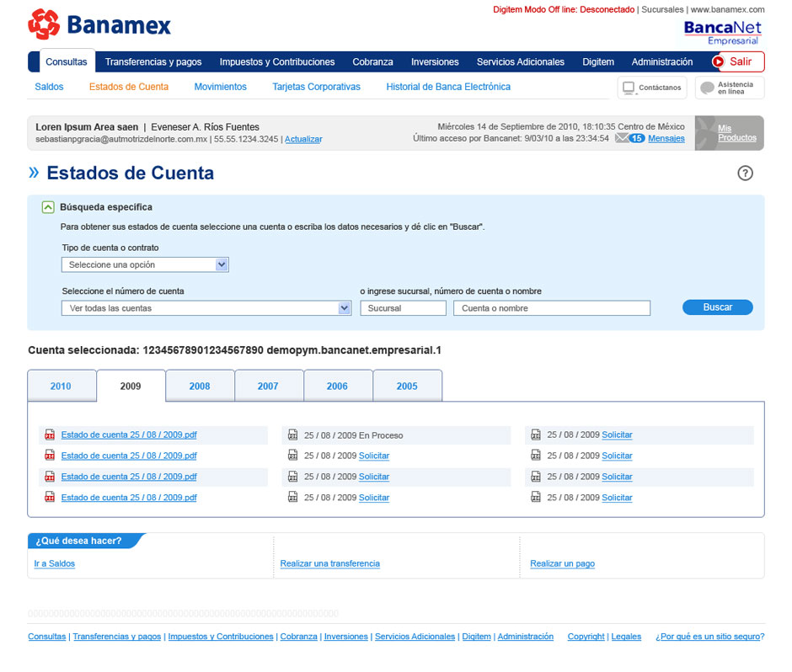Viewport: 792px width, 672px height.
Task: Open the Cobranza menu
Action: pos(372,61)
